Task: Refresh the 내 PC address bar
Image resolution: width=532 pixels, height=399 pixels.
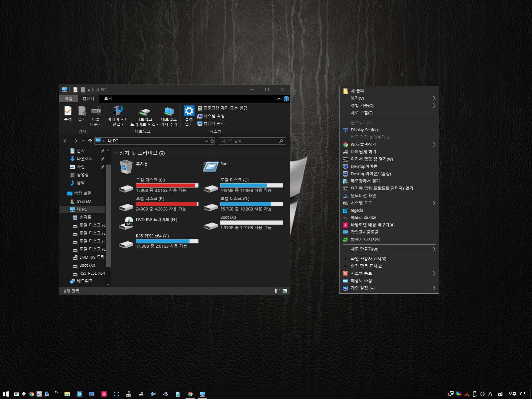Action: [x=212, y=141]
